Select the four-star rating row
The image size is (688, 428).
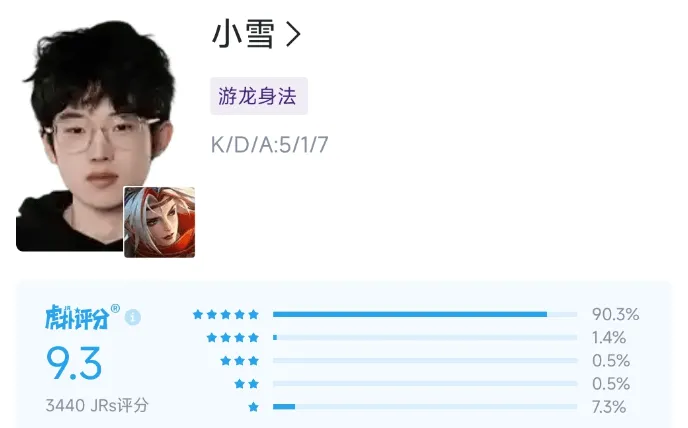pyautogui.click(x=416, y=338)
